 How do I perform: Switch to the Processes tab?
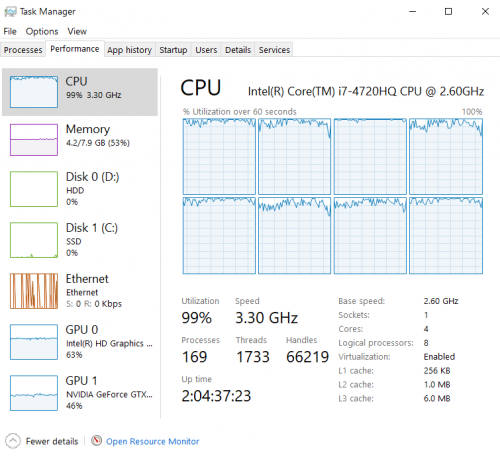(x=23, y=50)
